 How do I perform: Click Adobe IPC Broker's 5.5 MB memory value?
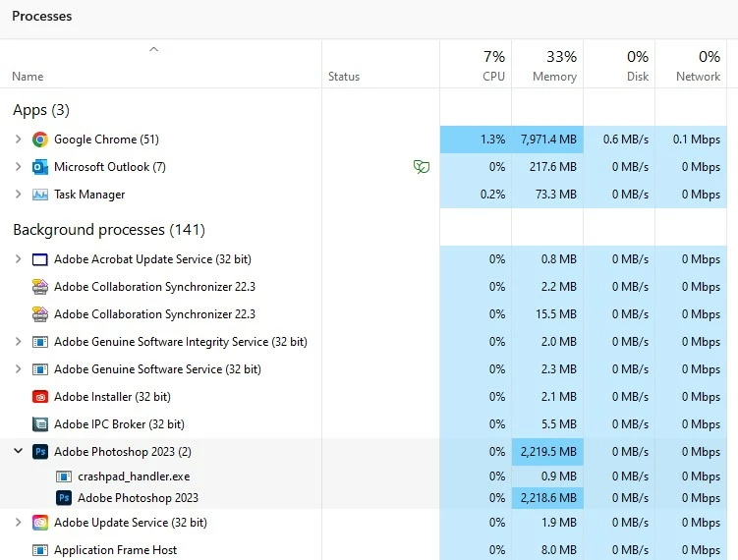559,424
